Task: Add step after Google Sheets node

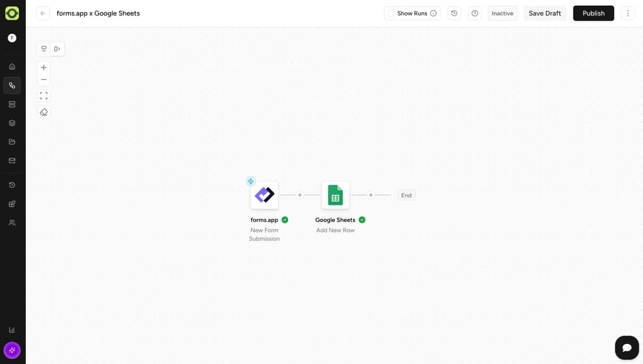Action: 371,195
